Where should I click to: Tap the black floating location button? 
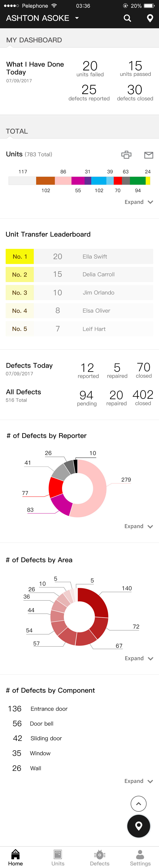click(x=138, y=826)
